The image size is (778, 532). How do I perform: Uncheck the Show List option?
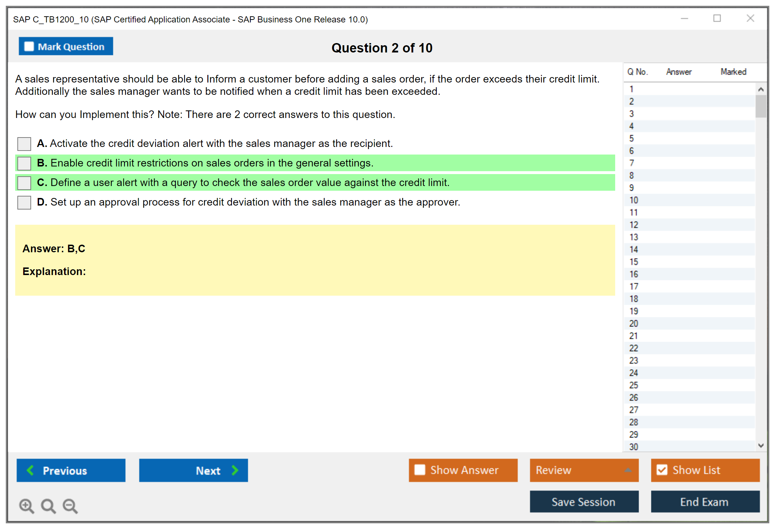pyautogui.click(x=662, y=470)
